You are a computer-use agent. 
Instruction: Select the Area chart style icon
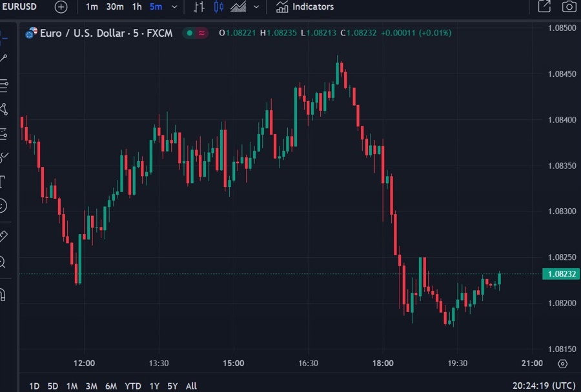tap(238, 6)
